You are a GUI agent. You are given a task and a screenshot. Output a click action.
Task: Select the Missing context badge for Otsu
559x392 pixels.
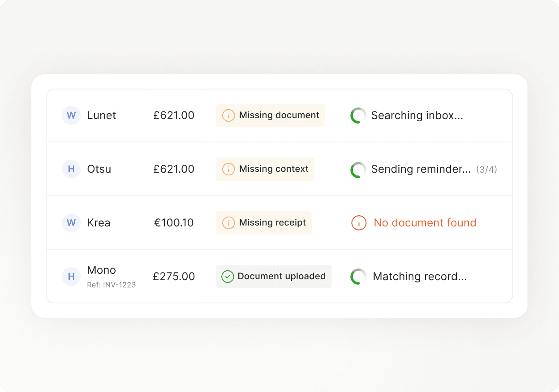[x=265, y=169]
